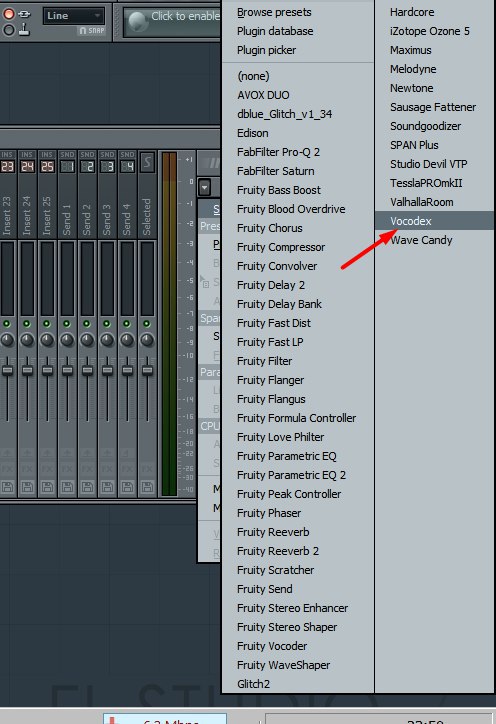
Task: Open Plugin database from the menu
Action: tap(297, 31)
